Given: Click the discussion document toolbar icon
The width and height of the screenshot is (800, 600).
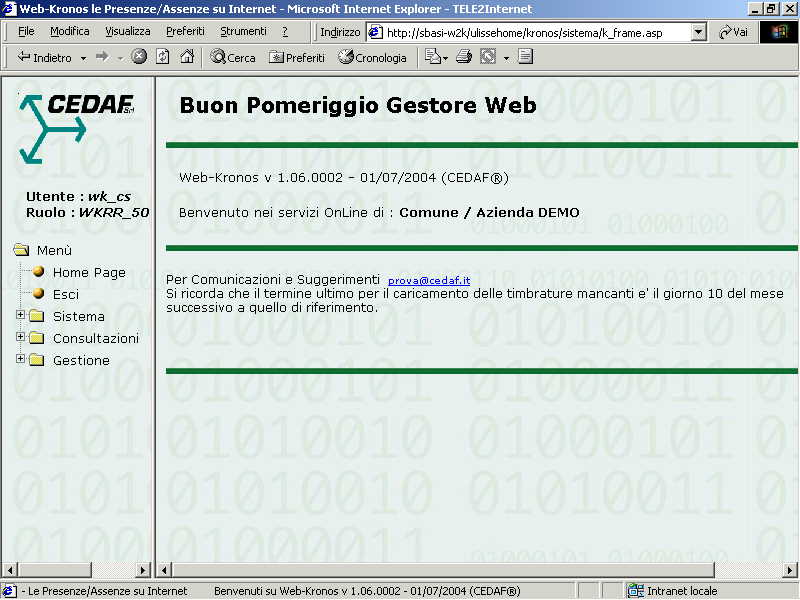Looking at the screenshot, I should [526, 57].
